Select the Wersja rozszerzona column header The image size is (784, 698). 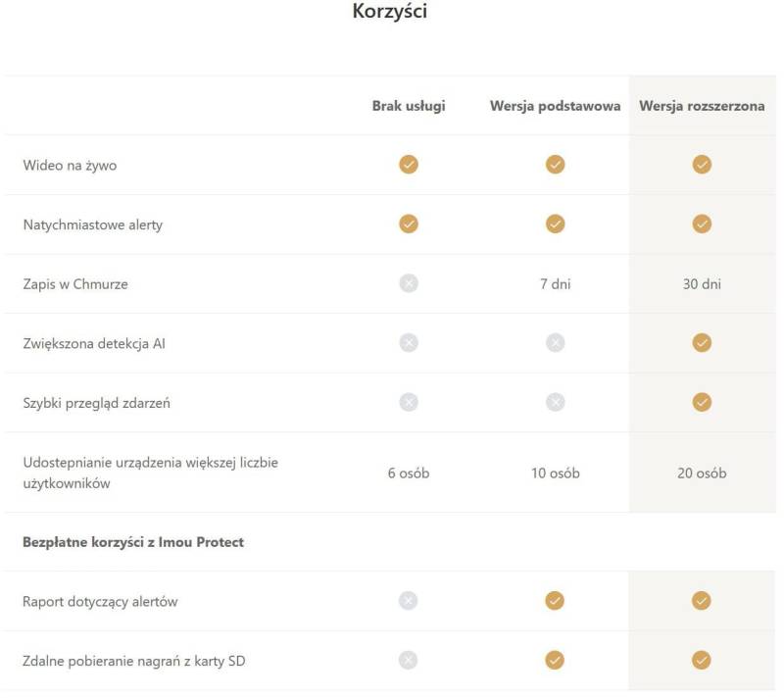702,106
